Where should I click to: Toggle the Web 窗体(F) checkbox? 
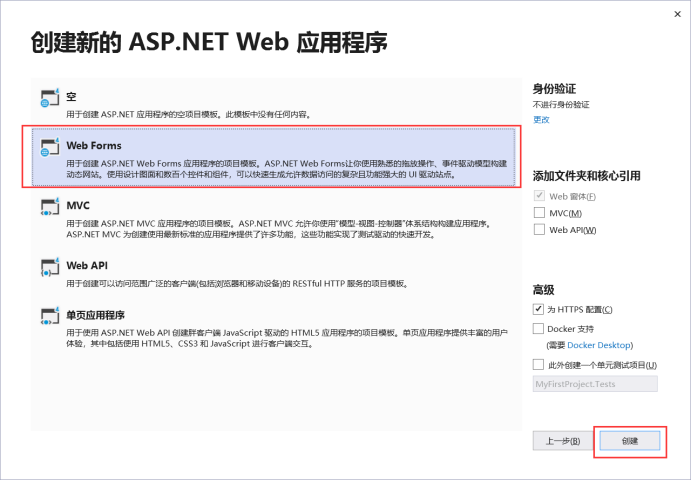point(539,196)
